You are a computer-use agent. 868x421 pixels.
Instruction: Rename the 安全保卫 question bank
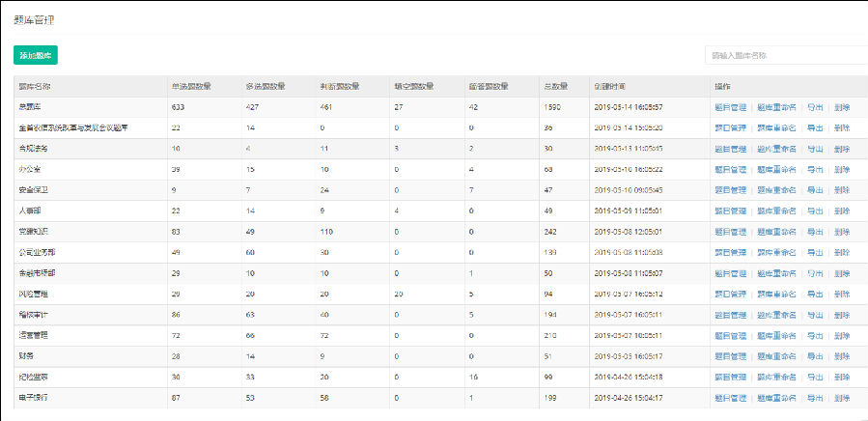777,190
